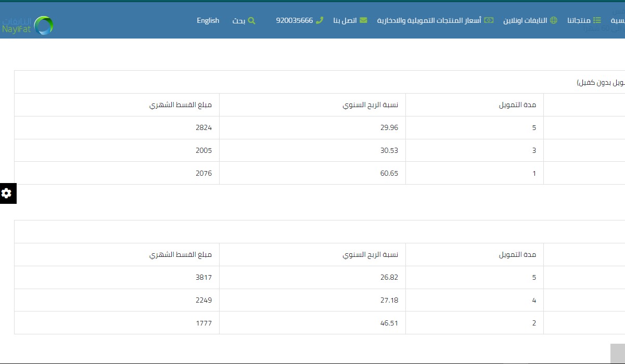Open the النايفات اونلاين menu text
The image size is (625, 364).
click(x=525, y=21)
